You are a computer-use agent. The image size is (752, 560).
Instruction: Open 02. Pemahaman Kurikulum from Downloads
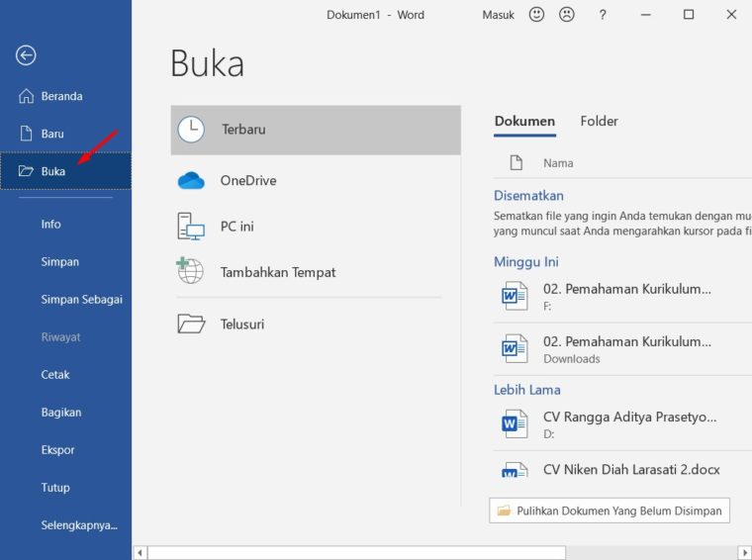[x=622, y=349]
